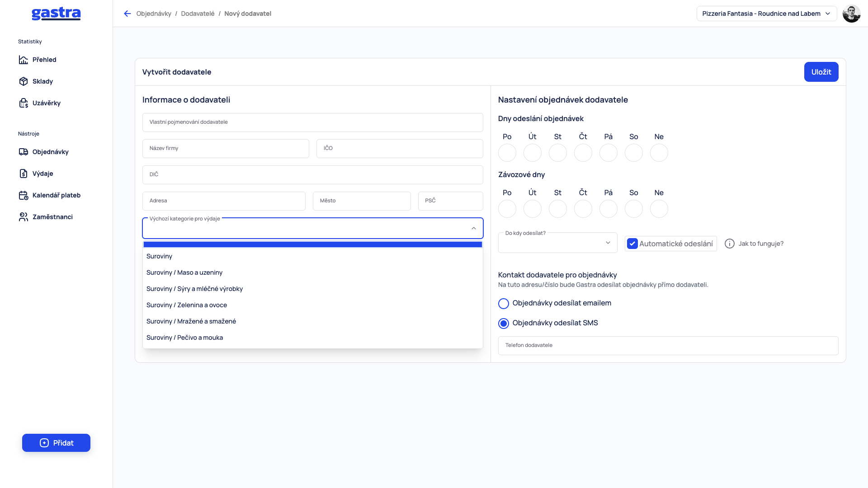Open Kalendář plateb calendar icon
Image resolution: width=868 pixels, height=488 pixels.
24,195
